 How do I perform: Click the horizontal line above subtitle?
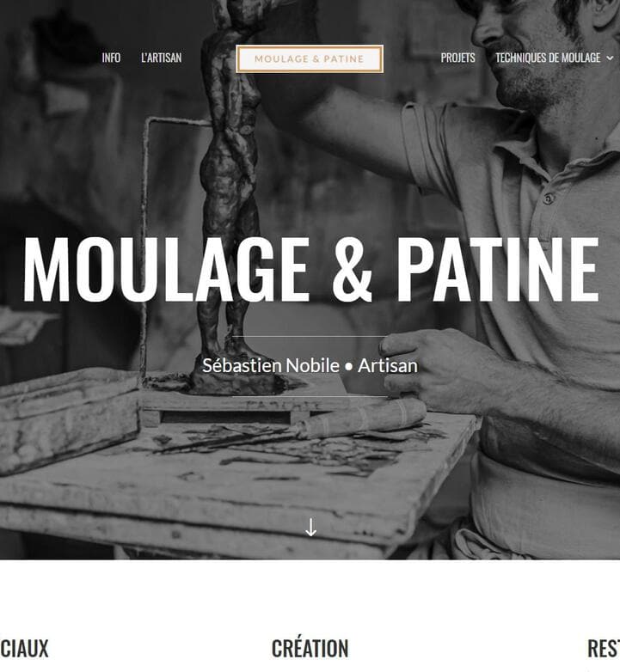pyautogui.click(x=310, y=337)
